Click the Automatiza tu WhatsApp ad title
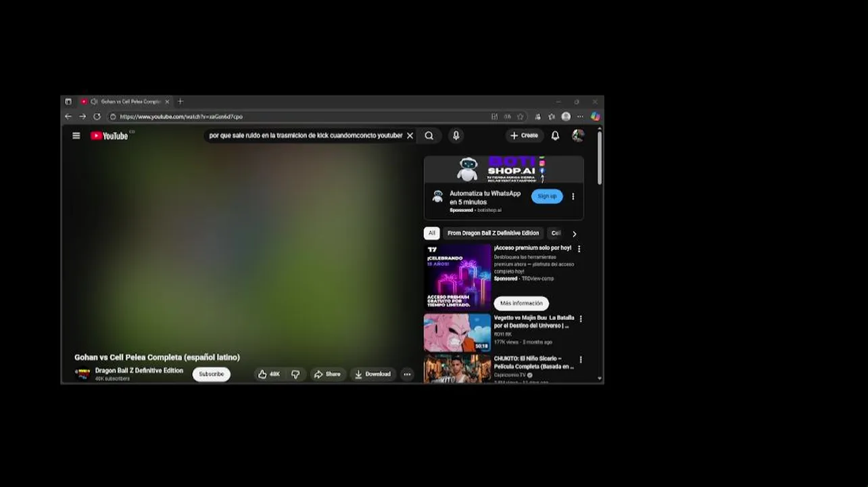This screenshot has height=487, width=868. [485, 198]
